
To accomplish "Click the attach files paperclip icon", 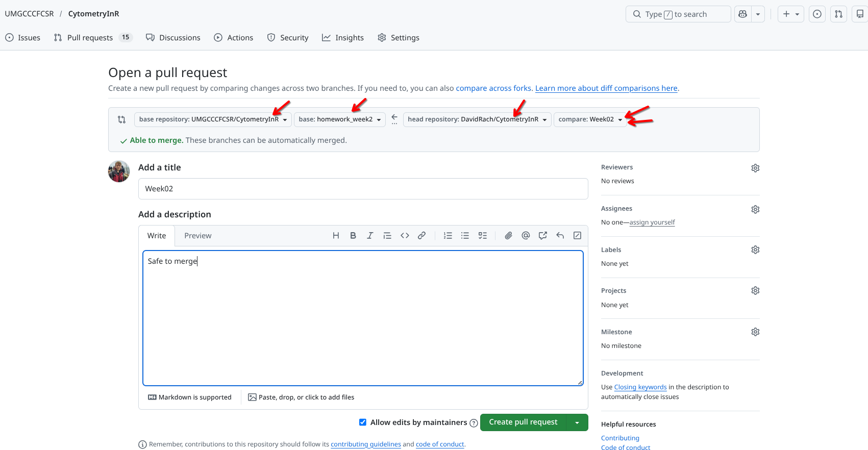I will pos(508,236).
